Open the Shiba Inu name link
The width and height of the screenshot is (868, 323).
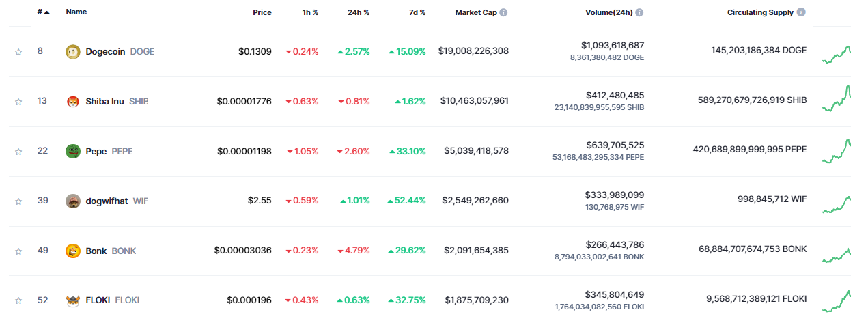104,101
